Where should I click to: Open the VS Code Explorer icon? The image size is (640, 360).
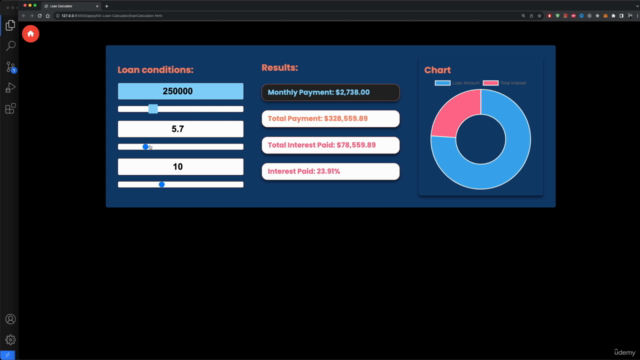click(11, 25)
